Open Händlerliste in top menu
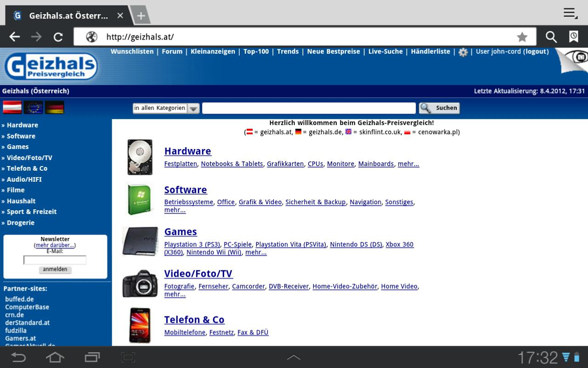The height and width of the screenshot is (368, 588). click(x=430, y=52)
